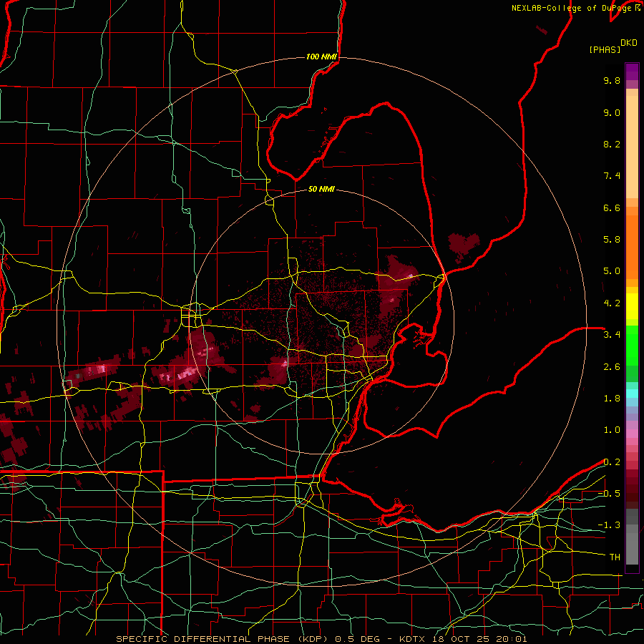Click the 100 NMI range ring label

coord(321,57)
